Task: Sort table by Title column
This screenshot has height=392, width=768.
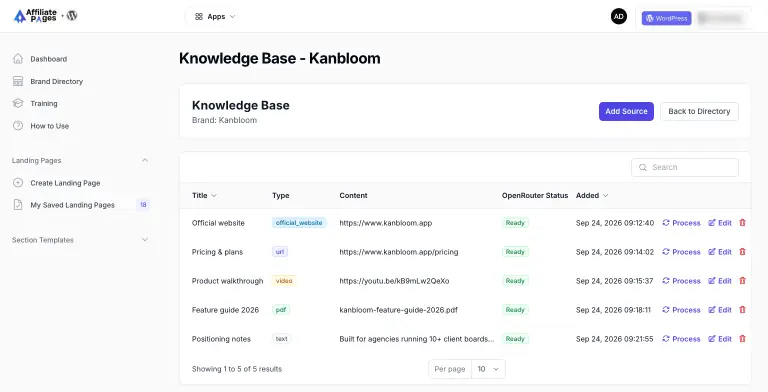Action: 204,195
